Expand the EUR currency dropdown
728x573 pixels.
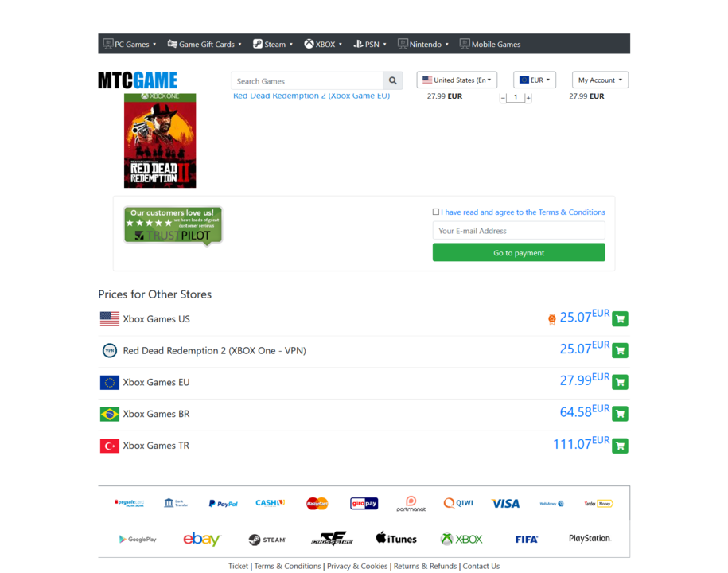click(x=535, y=80)
